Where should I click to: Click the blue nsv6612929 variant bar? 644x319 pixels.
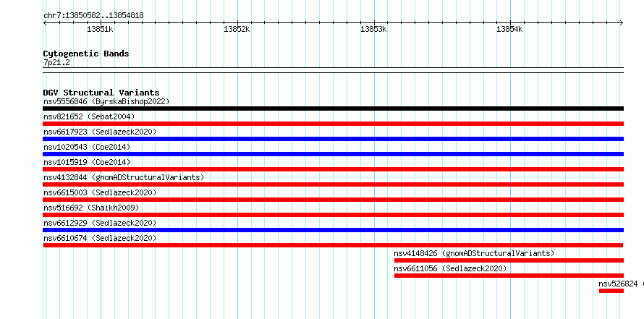pyautogui.click(x=333, y=230)
